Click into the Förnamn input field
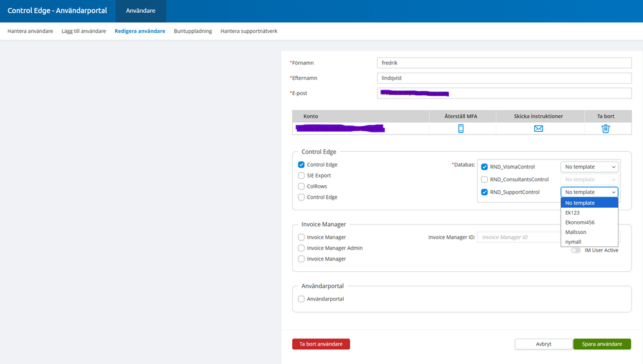The height and width of the screenshot is (364, 643). point(503,63)
